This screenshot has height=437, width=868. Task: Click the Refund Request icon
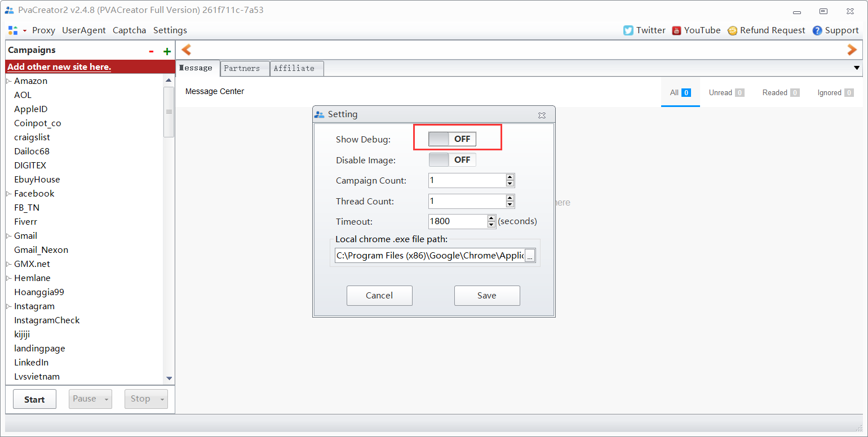click(732, 30)
